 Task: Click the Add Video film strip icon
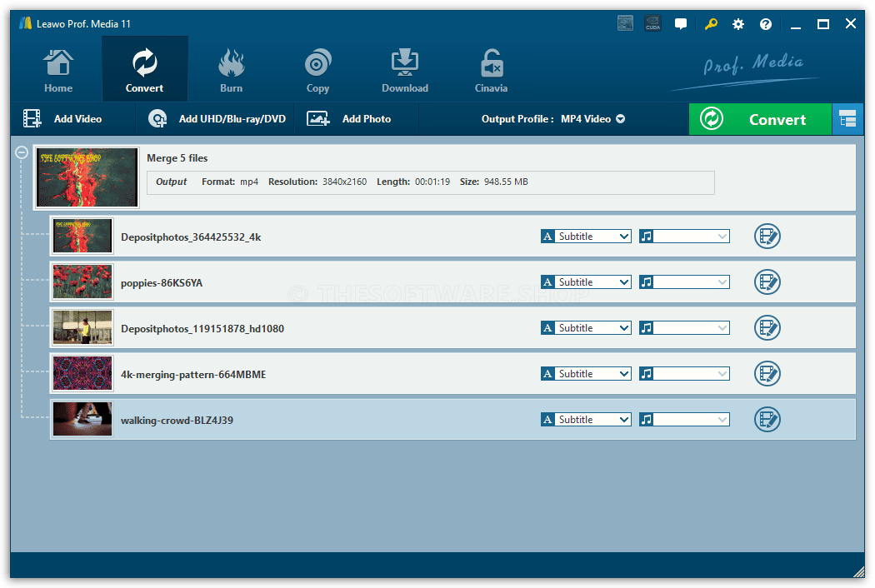pos(32,119)
